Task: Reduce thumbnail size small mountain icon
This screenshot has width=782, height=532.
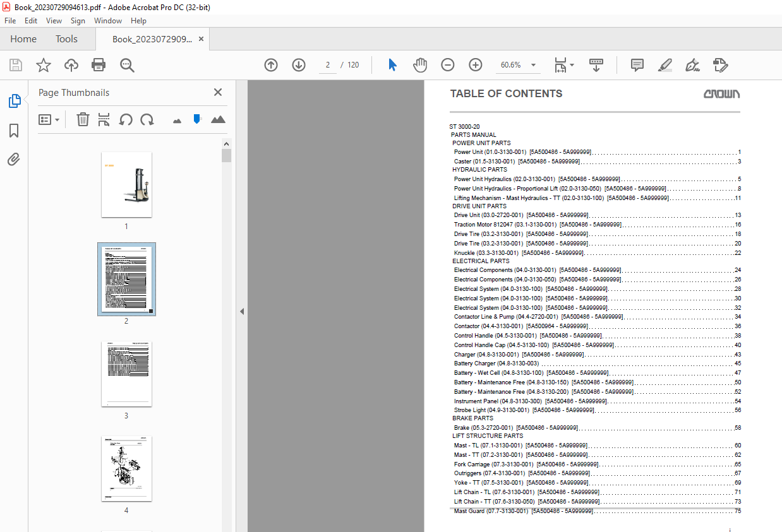Action: click(x=177, y=120)
